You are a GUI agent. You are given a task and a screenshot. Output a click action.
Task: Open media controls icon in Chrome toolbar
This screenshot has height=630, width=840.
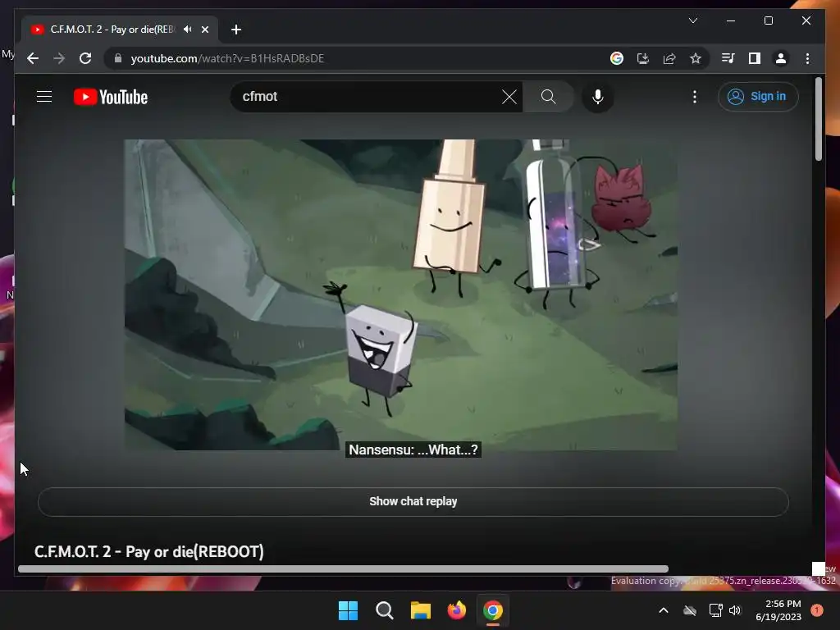click(x=728, y=58)
